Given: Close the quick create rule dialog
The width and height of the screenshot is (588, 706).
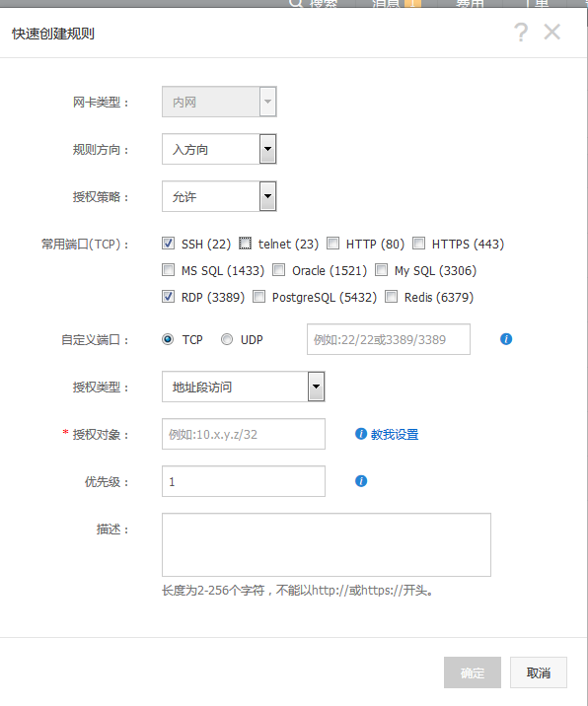Looking at the screenshot, I should (551, 32).
